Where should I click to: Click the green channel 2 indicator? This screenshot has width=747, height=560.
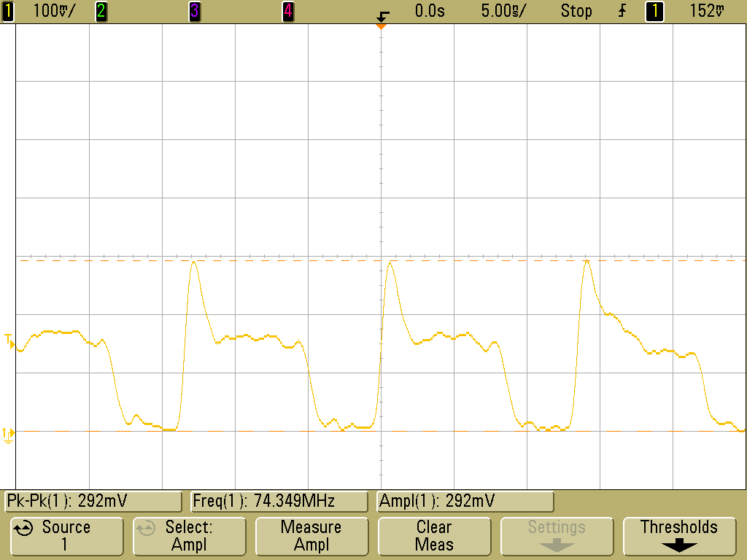pyautogui.click(x=101, y=11)
